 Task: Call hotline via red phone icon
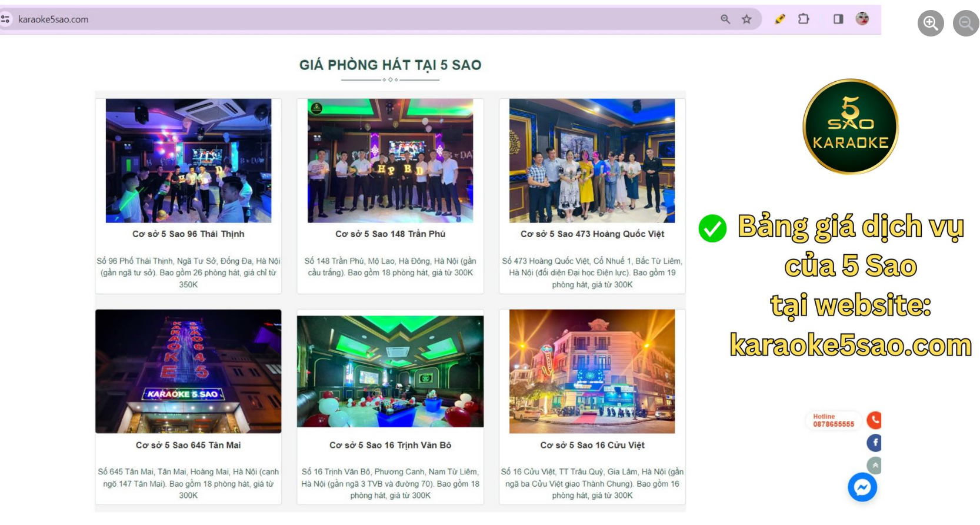[x=874, y=420]
